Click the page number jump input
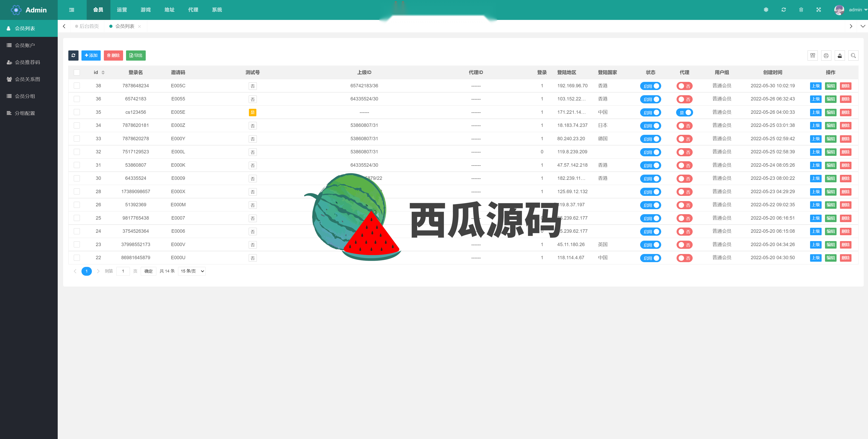 (x=123, y=271)
